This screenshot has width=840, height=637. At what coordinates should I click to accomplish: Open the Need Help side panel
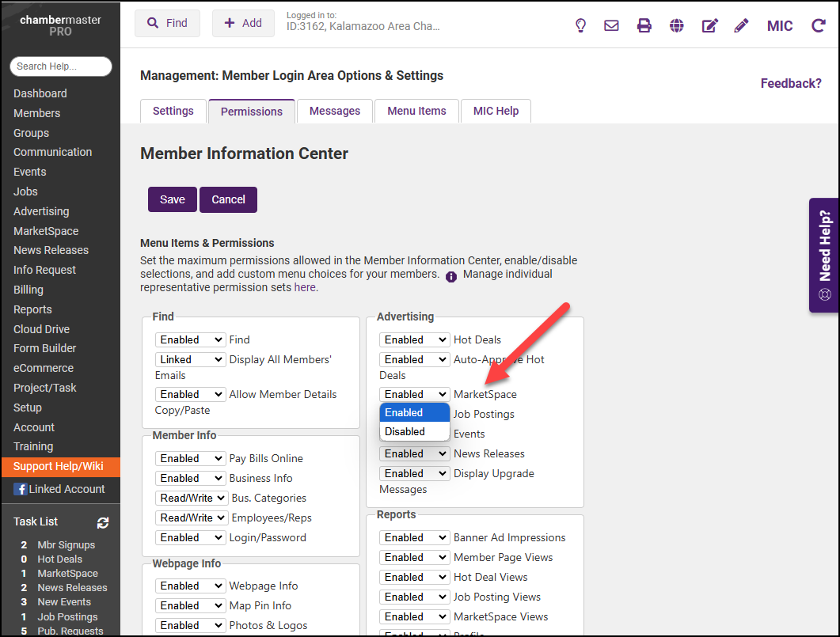point(824,255)
